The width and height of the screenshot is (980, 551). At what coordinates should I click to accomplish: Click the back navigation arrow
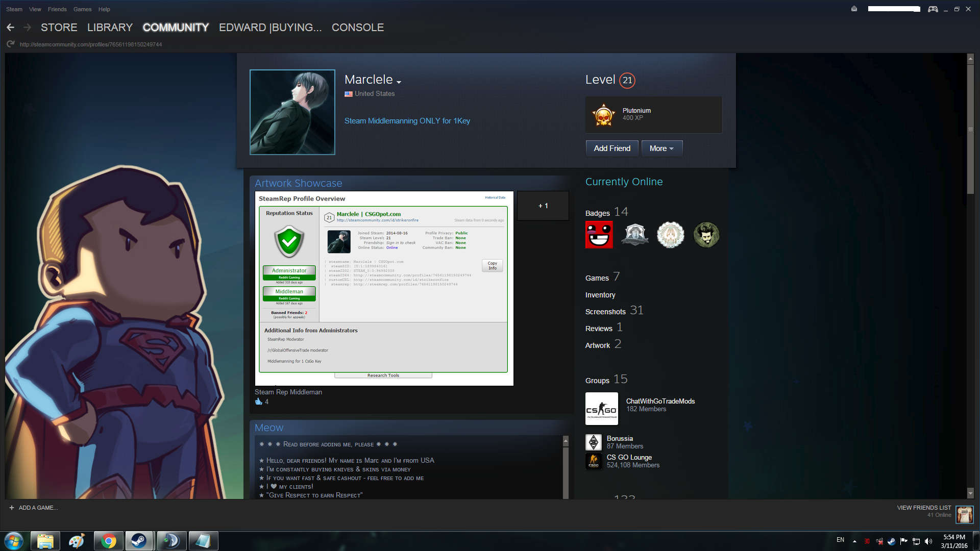pyautogui.click(x=10, y=28)
